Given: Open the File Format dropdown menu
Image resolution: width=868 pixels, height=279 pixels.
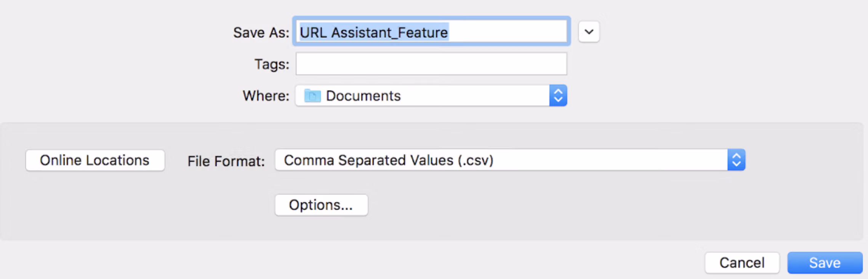Looking at the screenshot, I should (x=510, y=160).
